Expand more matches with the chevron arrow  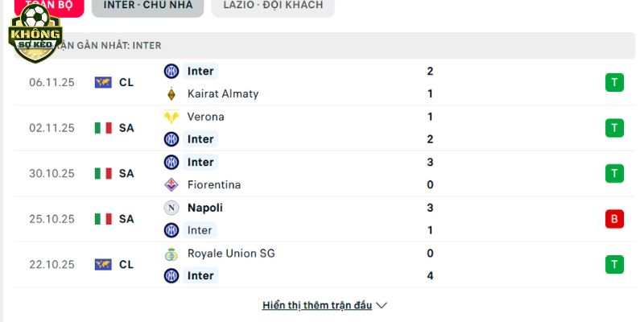click(x=382, y=306)
